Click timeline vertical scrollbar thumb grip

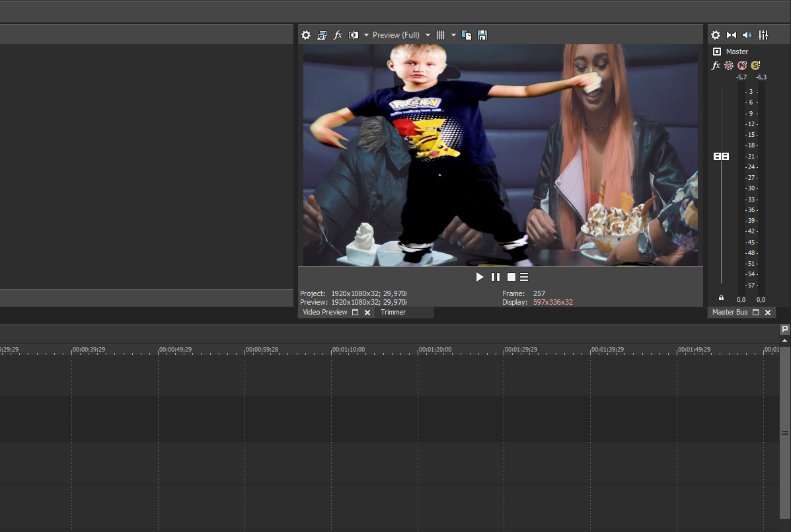pyautogui.click(x=784, y=433)
